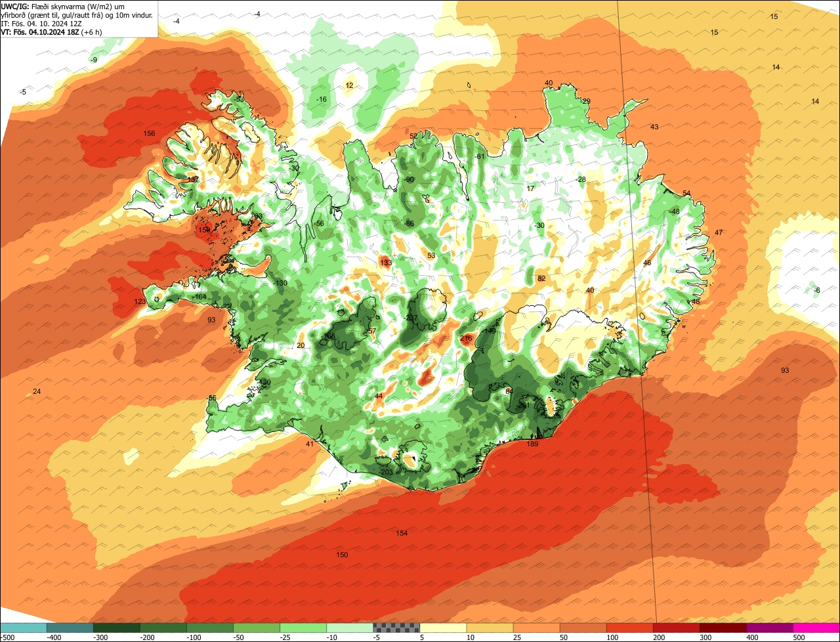Viewport: 840px width, 642px height.
Task: Click the map value '189' near the southeast coast
Action: click(x=532, y=444)
